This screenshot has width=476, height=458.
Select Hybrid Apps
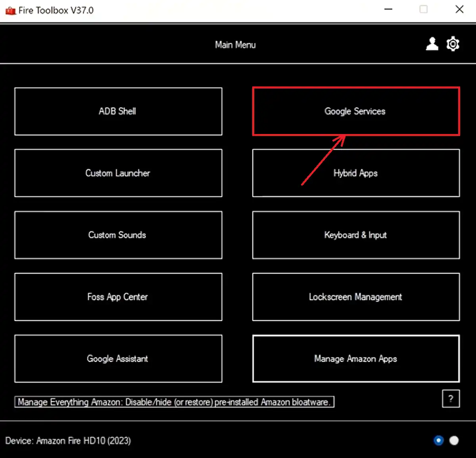356,173
